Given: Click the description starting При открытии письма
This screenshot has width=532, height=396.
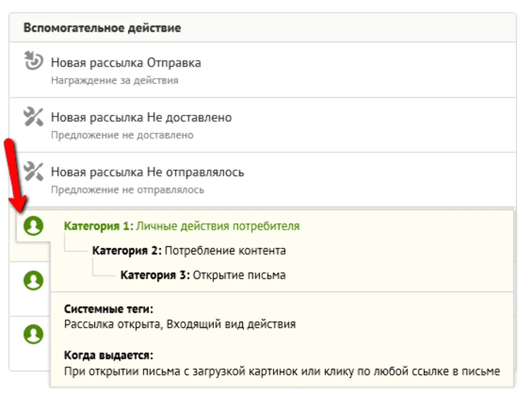Looking at the screenshot, I should point(282,371).
